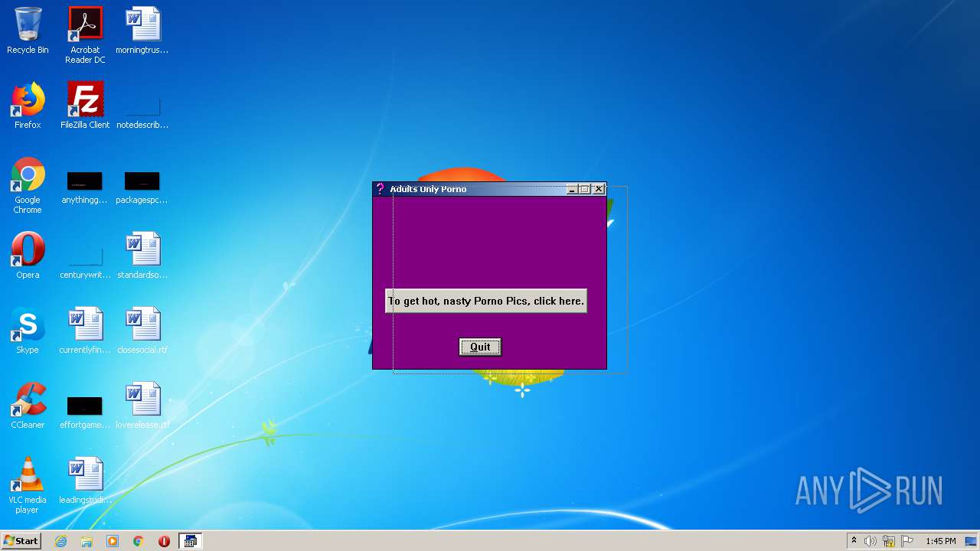Select the morningtrus Word document icon

[142, 31]
